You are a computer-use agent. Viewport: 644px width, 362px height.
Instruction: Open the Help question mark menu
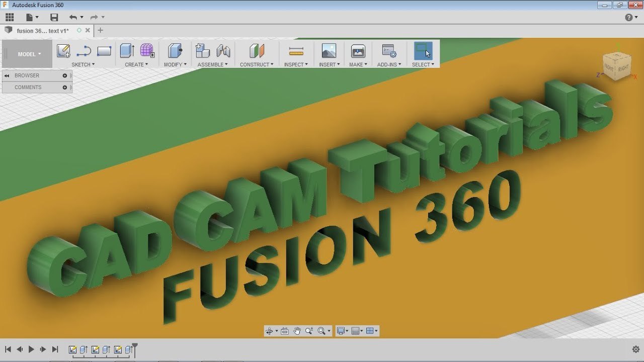tap(629, 17)
